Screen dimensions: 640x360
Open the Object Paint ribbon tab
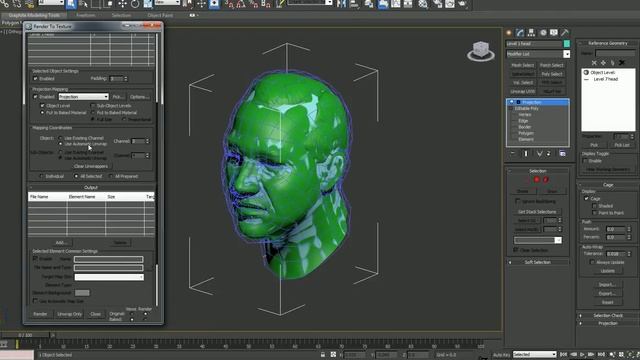pyautogui.click(x=160, y=16)
